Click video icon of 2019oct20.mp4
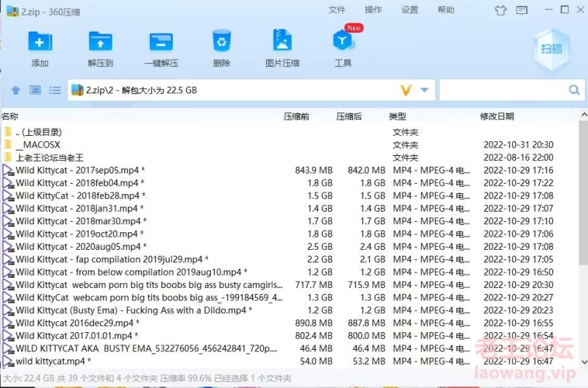The image size is (588, 388). (8, 234)
